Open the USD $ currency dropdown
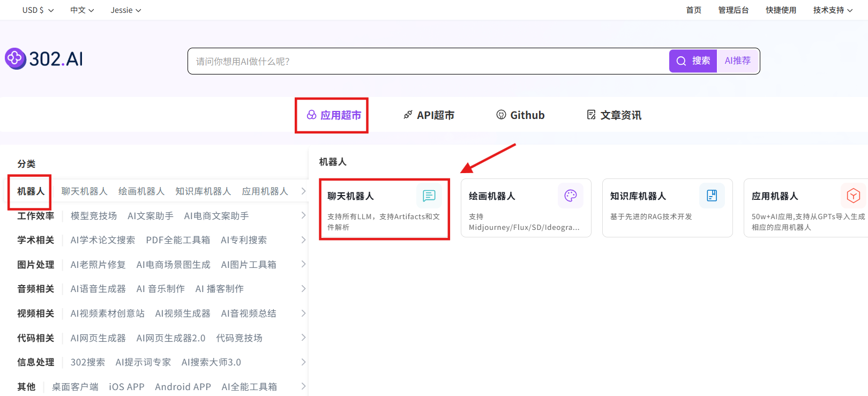868x396 pixels. pyautogui.click(x=38, y=10)
